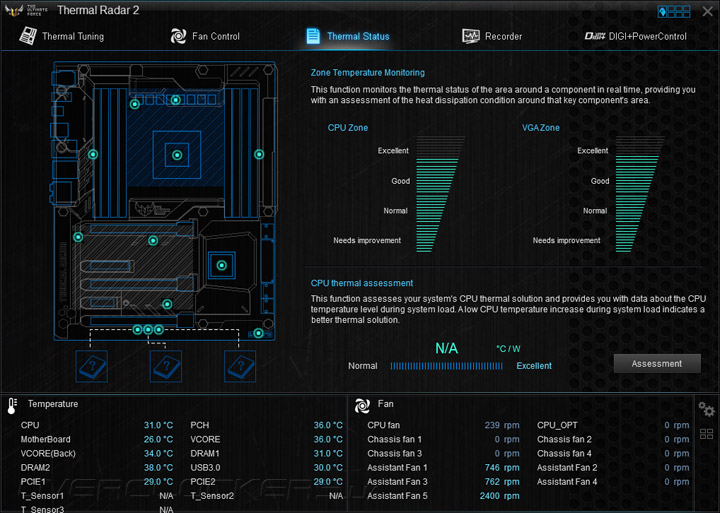The height and width of the screenshot is (513, 720).
Task: Click the Assessment button
Action: pyautogui.click(x=657, y=364)
